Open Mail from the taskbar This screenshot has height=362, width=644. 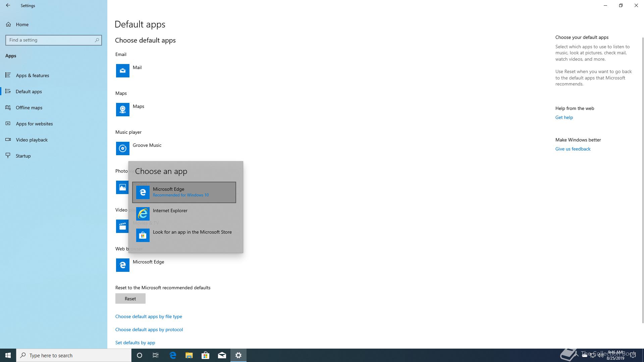click(222, 355)
